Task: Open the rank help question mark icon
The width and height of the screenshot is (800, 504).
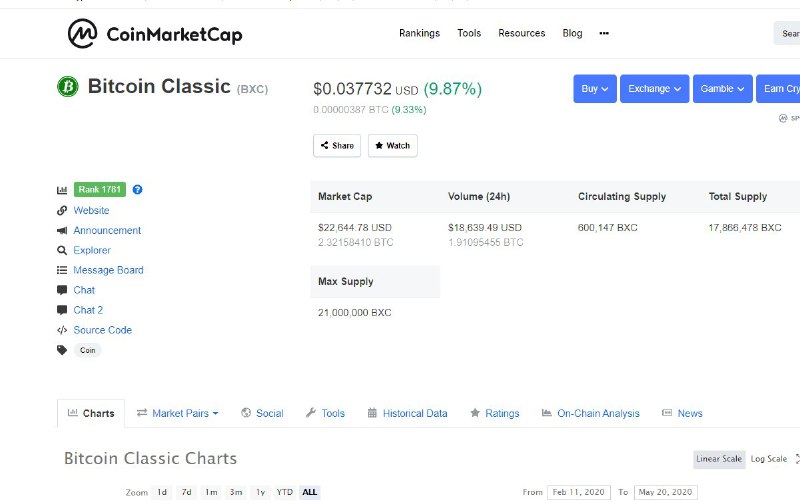Action: pos(137,190)
